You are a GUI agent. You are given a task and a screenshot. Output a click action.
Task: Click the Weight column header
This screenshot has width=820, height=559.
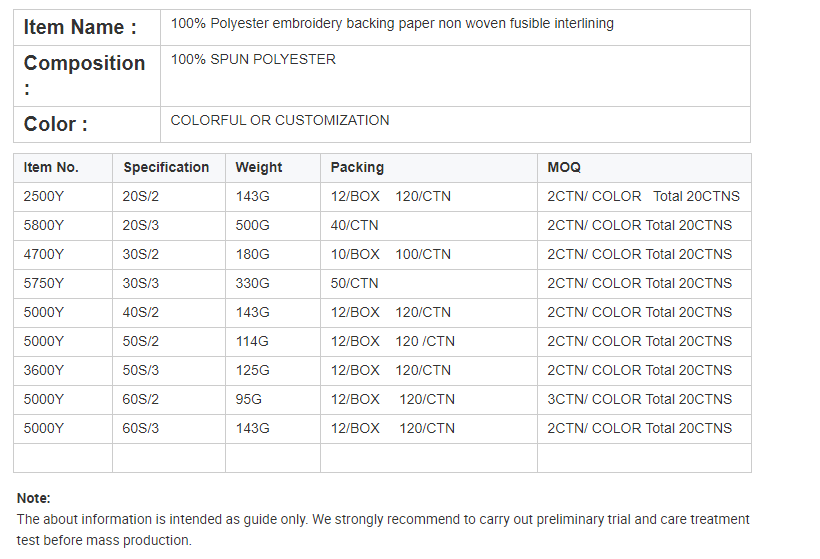259,167
